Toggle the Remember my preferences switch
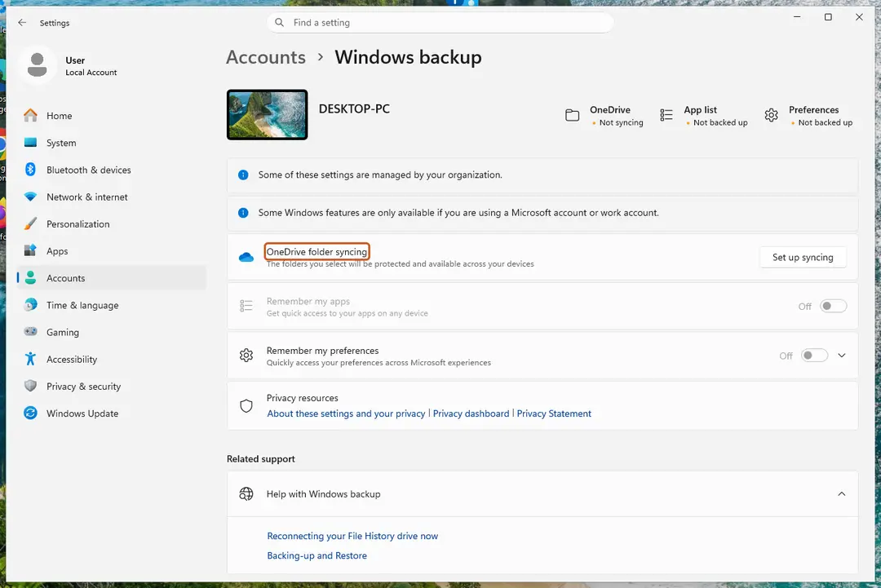Screen dimensions: 881x588 click(815, 355)
